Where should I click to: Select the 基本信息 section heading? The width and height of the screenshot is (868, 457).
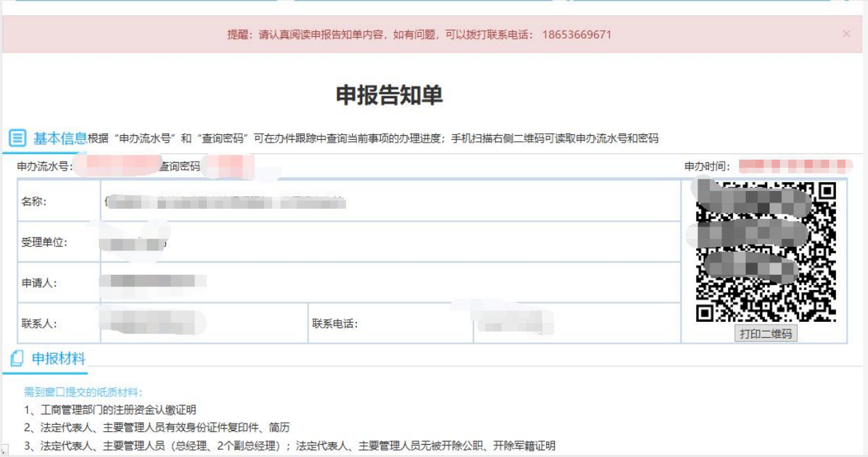coord(60,138)
